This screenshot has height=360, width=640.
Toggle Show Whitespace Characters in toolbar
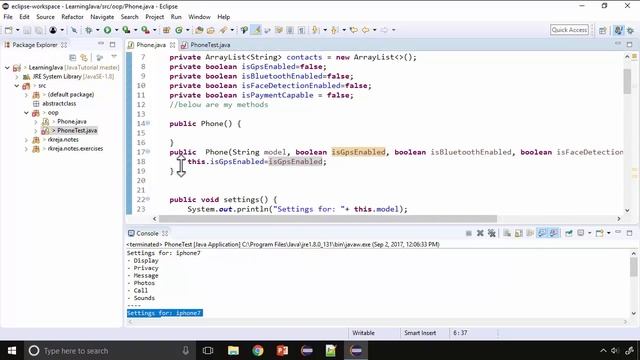(302, 30)
